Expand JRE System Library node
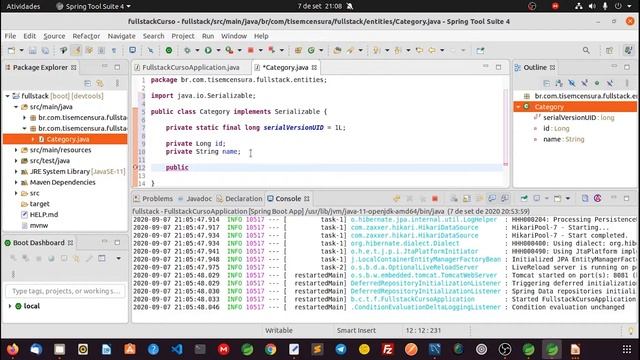Viewport: 640px width, 360px height. (x=16, y=172)
